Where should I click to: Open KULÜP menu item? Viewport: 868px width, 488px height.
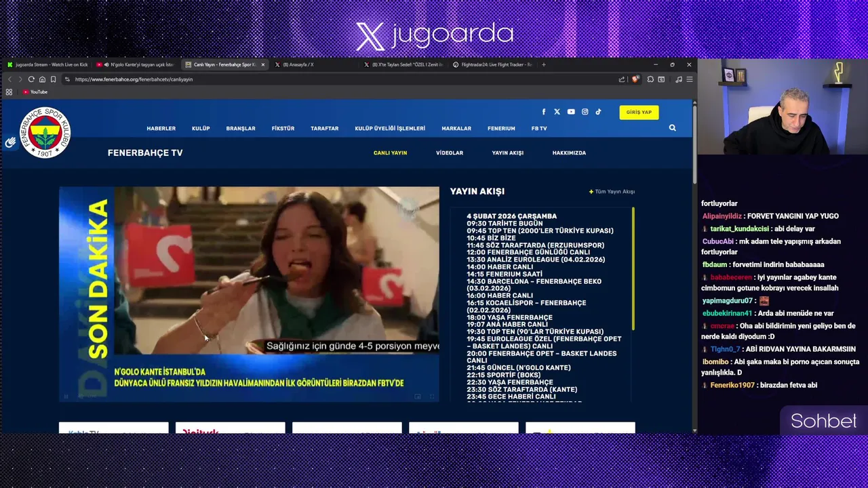pos(201,128)
